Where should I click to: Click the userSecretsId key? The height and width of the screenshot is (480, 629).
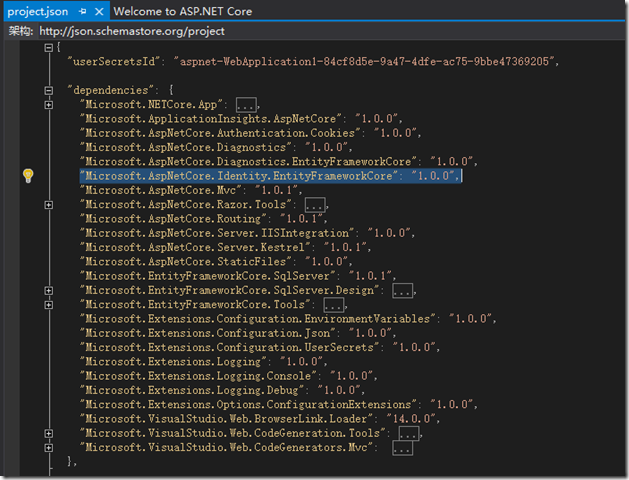tap(114, 61)
